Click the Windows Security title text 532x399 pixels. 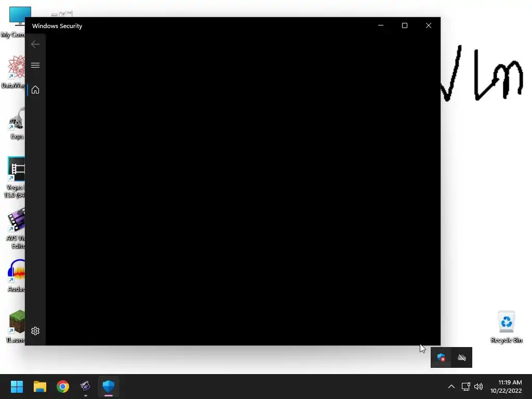pos(57,26)
